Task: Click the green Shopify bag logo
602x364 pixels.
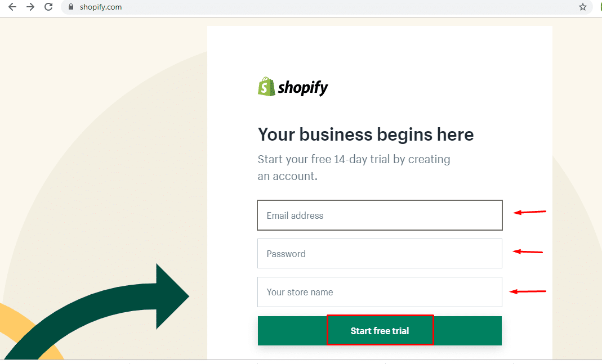Action: (266, 87)
